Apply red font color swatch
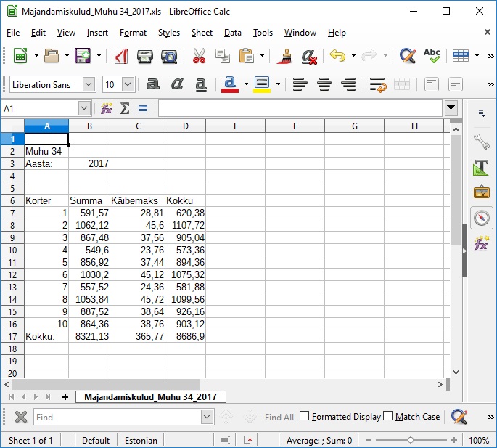Image resolution: width=497 pixels, height=448 pixels. (230, 84)
